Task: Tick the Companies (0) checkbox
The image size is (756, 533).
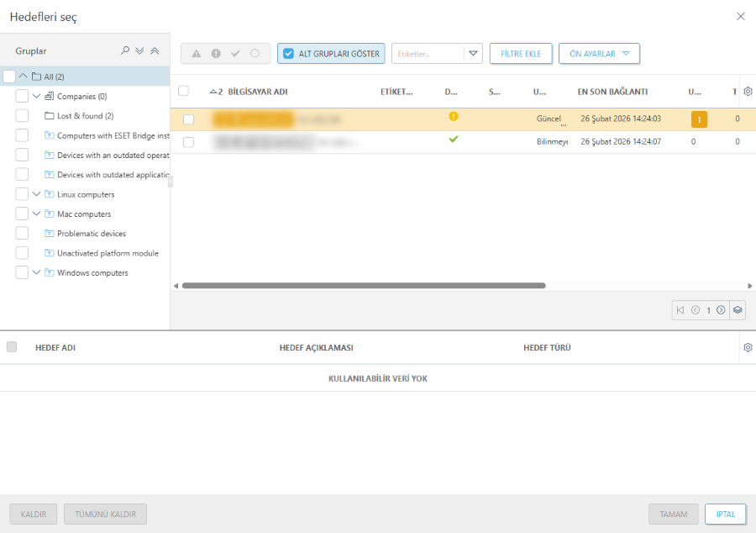Action: pyautogui.click(x=22, y=96)
